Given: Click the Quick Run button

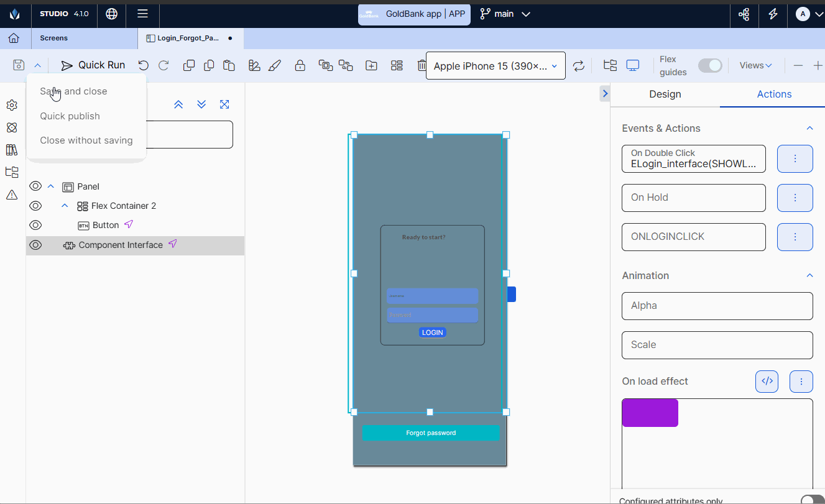Looking at the screenshot, I should [93, 65].
